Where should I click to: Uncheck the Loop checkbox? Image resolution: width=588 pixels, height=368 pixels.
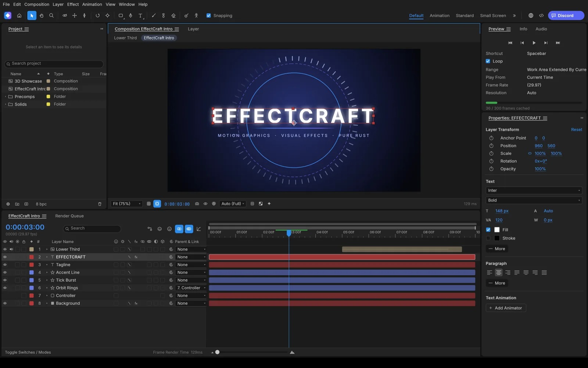point(488,61)
